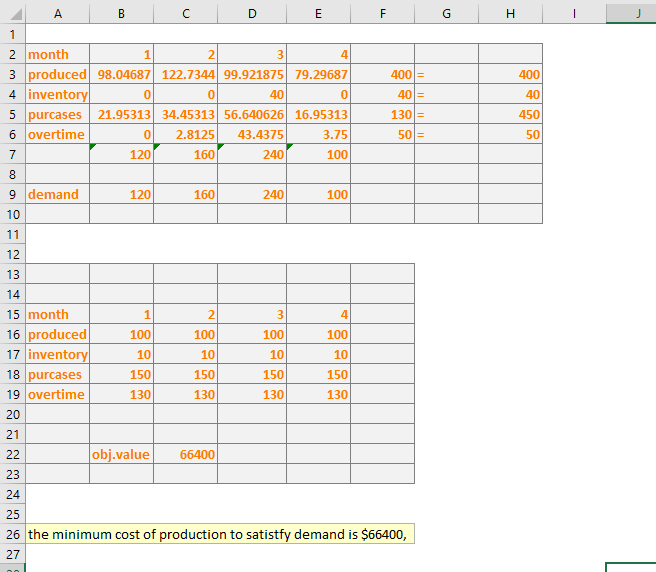Select row 9 header

(12, 194)
